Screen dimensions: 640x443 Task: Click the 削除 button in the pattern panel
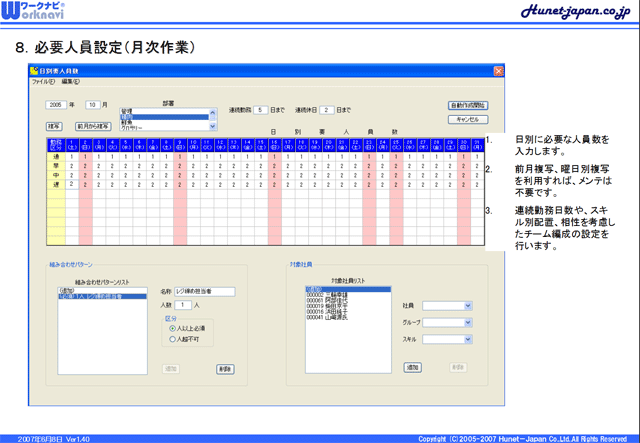[225, 368]
